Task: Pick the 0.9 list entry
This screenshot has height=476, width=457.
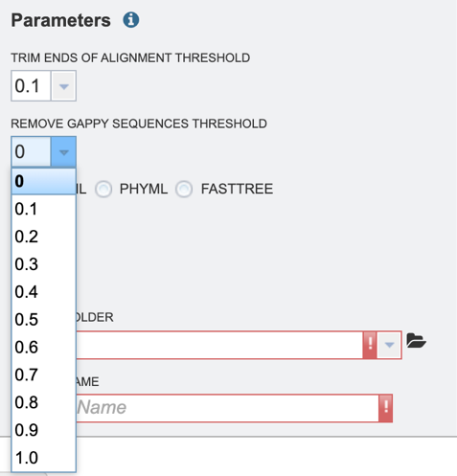Action: point(44,430)
